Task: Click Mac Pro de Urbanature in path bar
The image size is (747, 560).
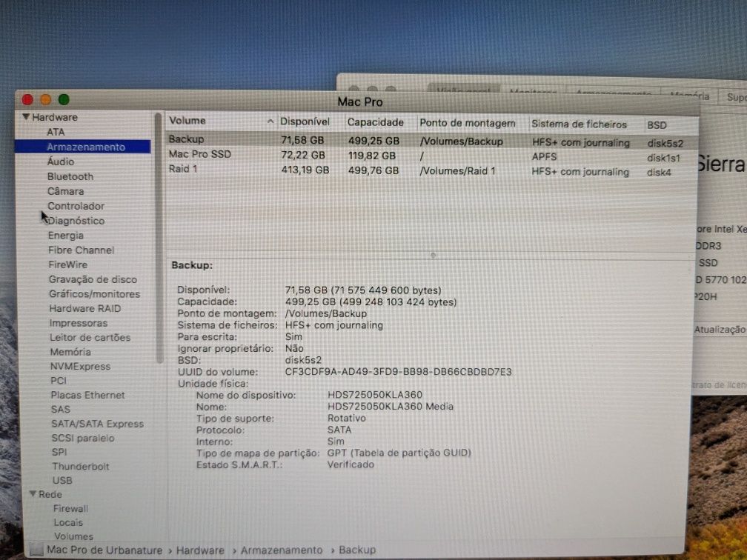Action: point(104,550)
